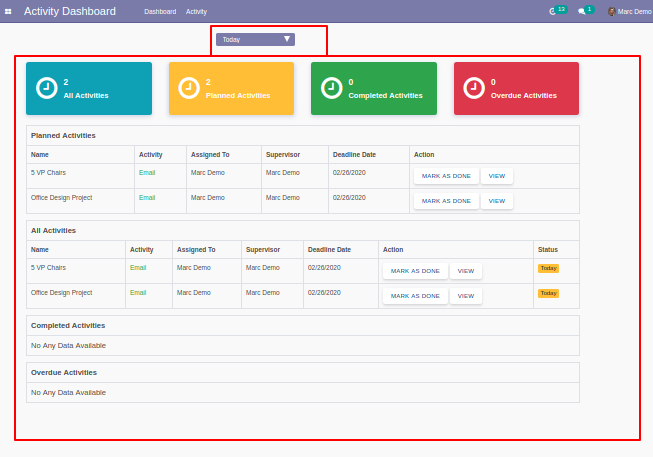Mark Office Design Project done in All Activities

pos(415,296)
